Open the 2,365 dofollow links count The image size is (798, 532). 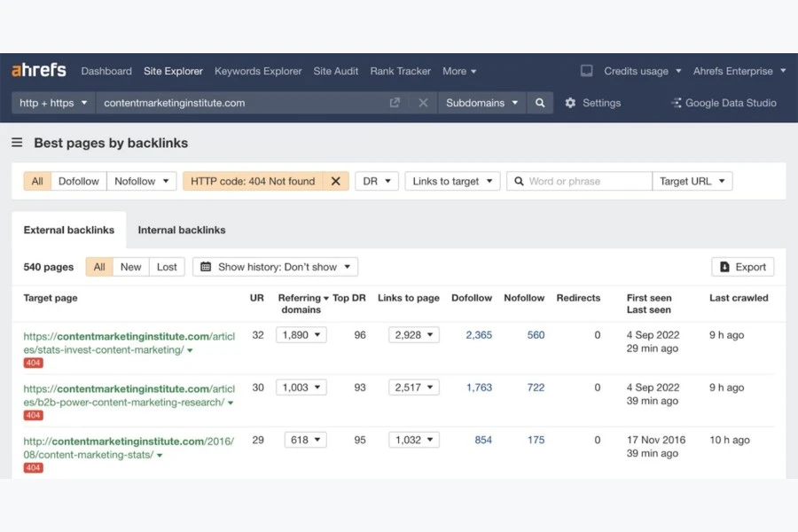pyautogui.click(x=479, y=335)
